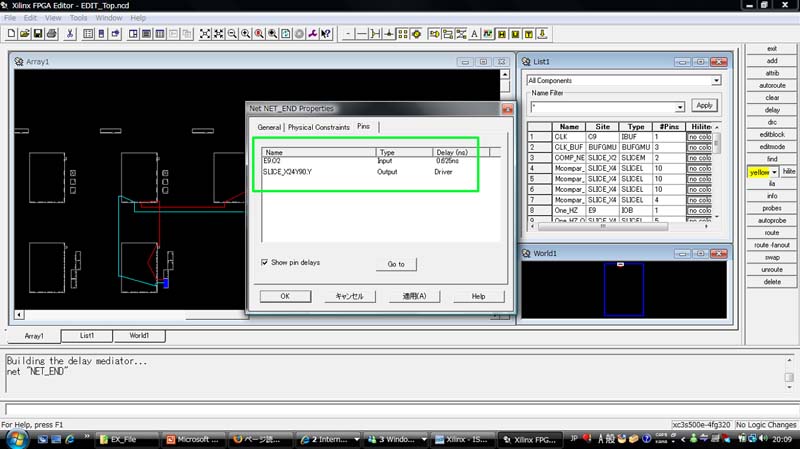The height and width of the screenshot is (449, 800).
Task: Click Apply next to Name Filter
Action: pyautogui.click(x=704, y=106)
